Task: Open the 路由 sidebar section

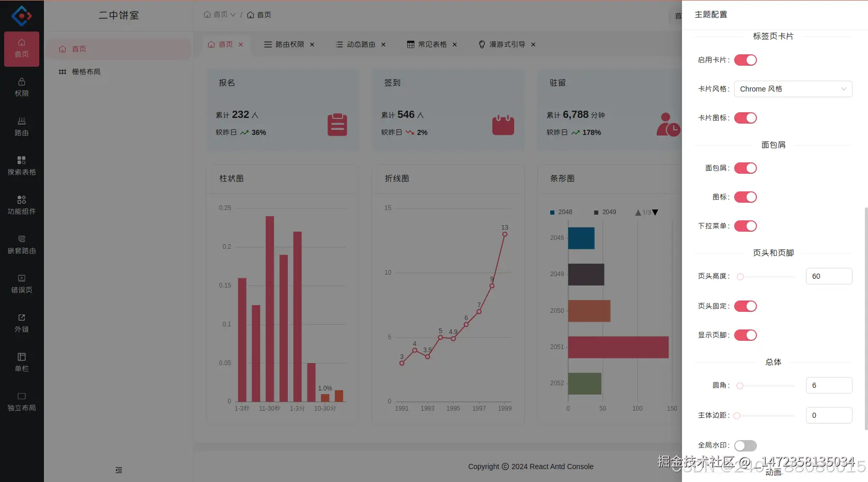Action: point(22,127)
